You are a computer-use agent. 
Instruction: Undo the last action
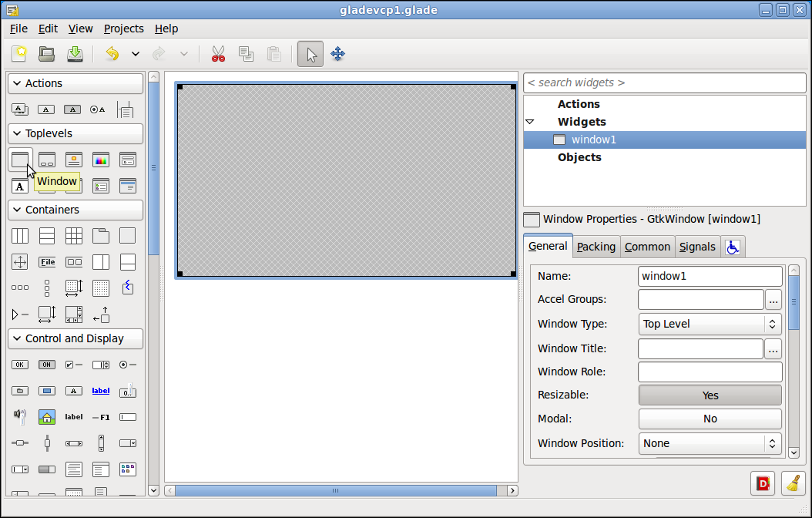112,54
